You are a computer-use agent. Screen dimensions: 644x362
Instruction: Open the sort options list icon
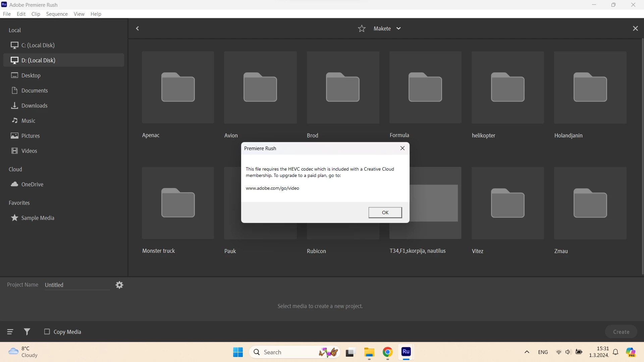pyautogui.click(x=10, y=332)
